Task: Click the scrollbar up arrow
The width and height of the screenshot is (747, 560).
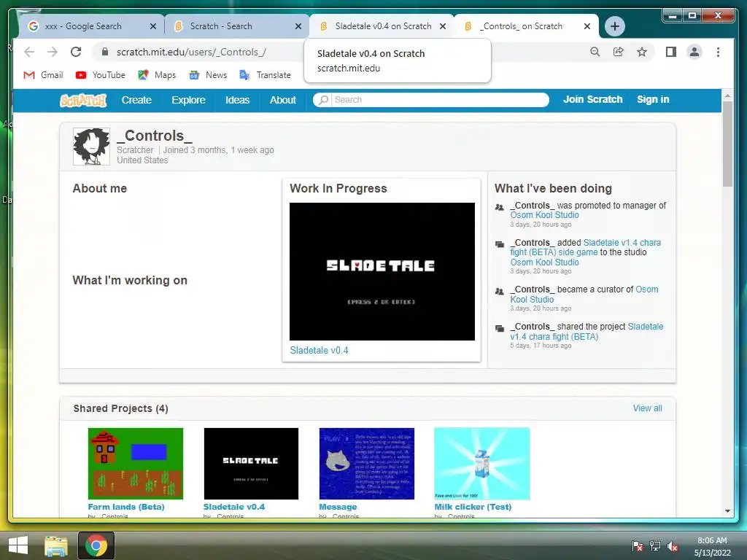Action: (727, 96)
